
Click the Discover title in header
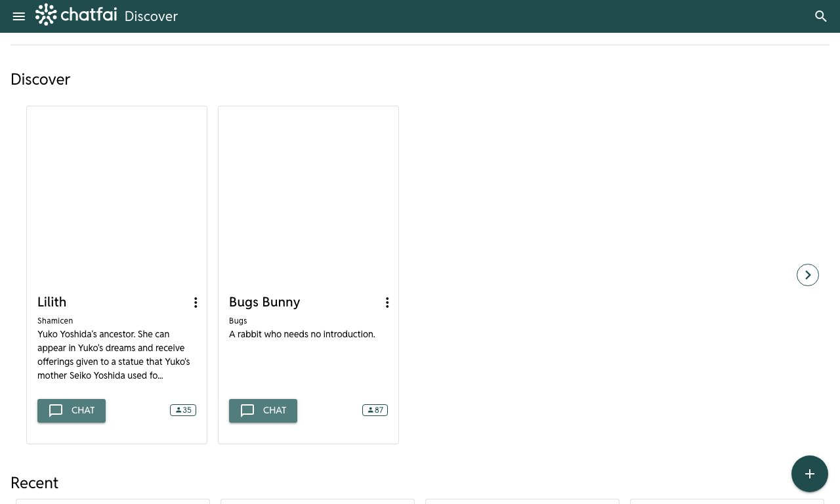click(x=151, y=16)
